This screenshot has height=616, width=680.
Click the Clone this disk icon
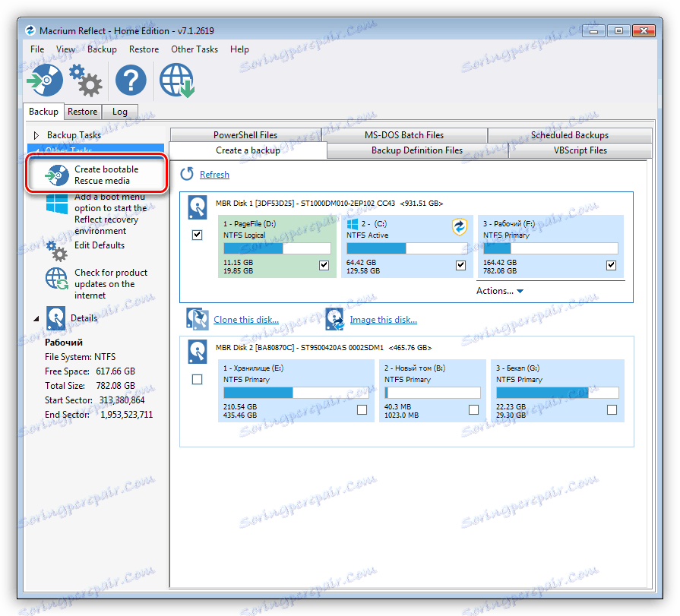click(198, 319)
